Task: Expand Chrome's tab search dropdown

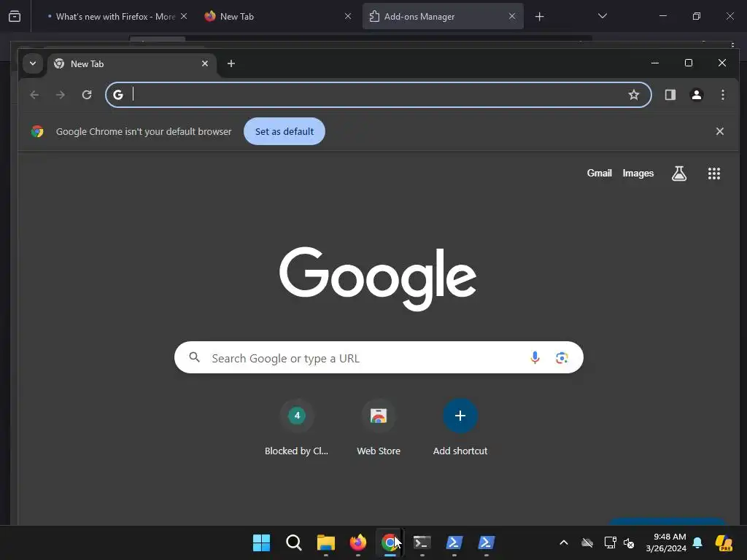Action: (33, 63)
